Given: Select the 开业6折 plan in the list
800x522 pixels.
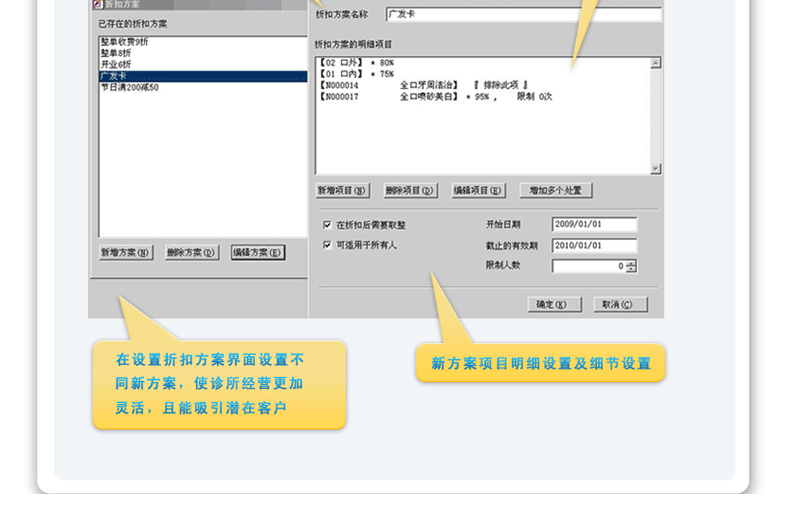Looking at the screenshot, I should tap(116, 65).
